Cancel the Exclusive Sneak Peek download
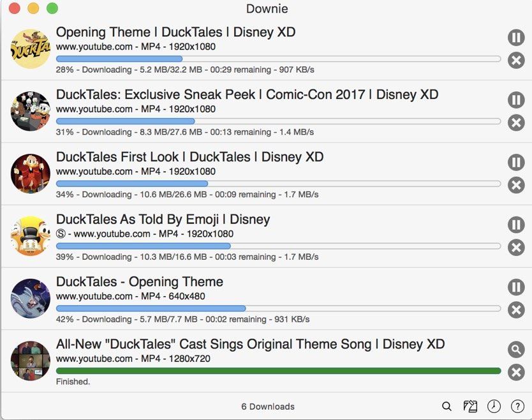This screenshot has height=420, width=532. point(515,123)
